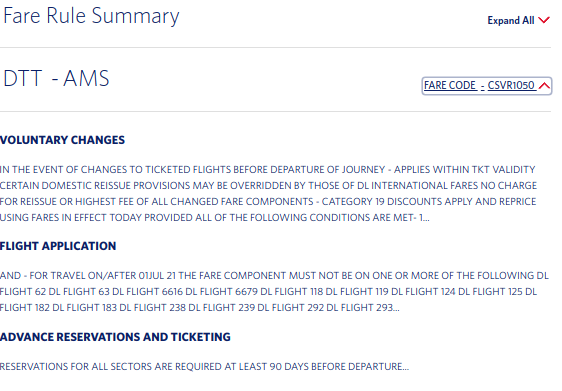Select the VOLUNTARY CHANGES heading
The width and height of the screenshot is (562, 391).
(x=62, y=140)
